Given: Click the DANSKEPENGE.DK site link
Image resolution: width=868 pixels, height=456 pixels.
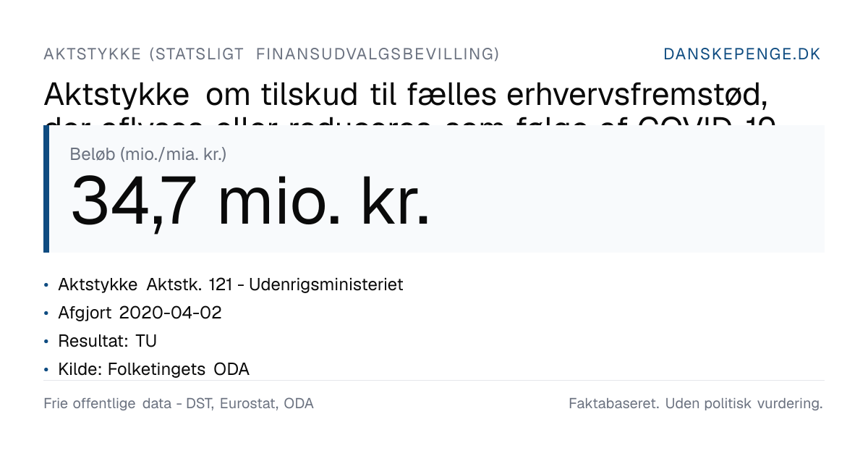Looking at the screenshot, I should pyautogui.click(x=742, y=54).
